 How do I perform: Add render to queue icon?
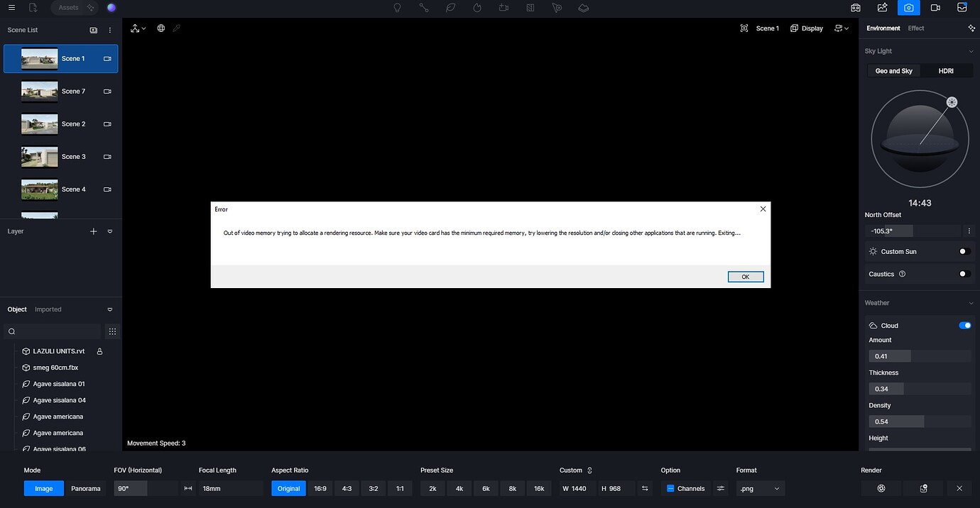click(x=924, y=488)
